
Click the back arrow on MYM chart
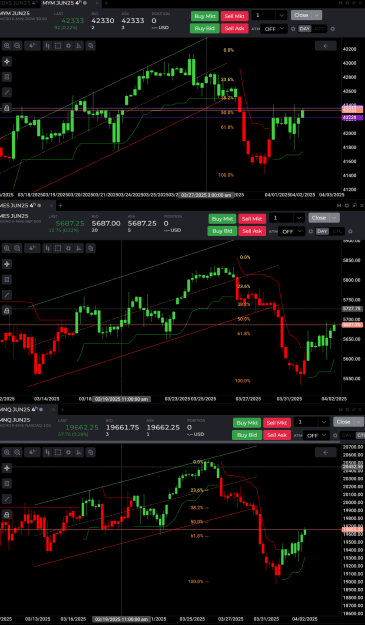(326, 46)
